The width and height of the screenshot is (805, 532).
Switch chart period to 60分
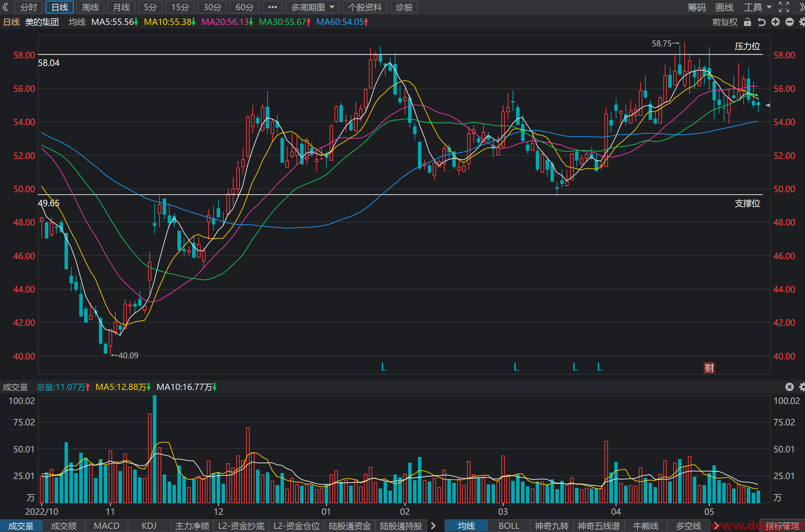point(244,7)
